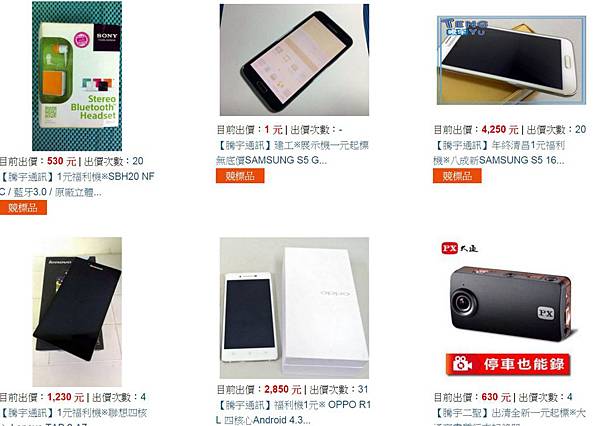Open the black Samsung S5 phone photo
This screenshot has width=600, height=426.
(x=294, y=60)
